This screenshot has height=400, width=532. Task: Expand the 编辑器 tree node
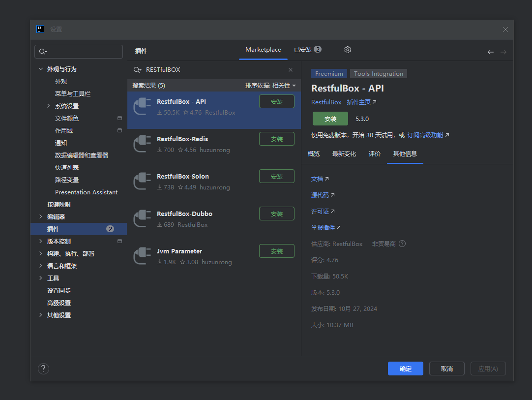(x=41, y=216)
